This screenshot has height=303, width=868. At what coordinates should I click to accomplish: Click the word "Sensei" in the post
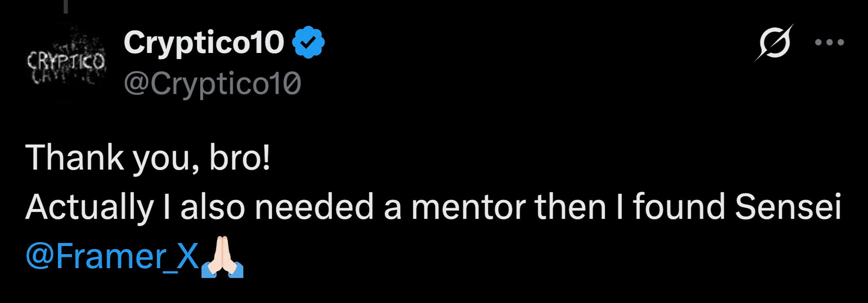[x=788, y=207]
